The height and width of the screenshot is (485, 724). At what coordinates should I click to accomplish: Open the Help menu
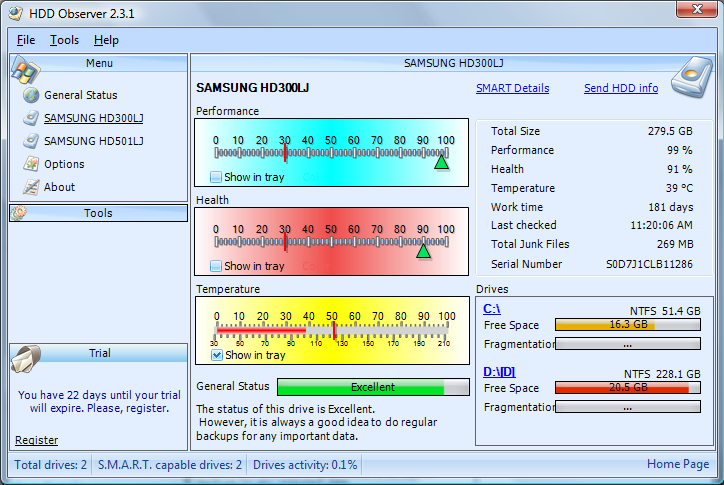pos(106,40)
